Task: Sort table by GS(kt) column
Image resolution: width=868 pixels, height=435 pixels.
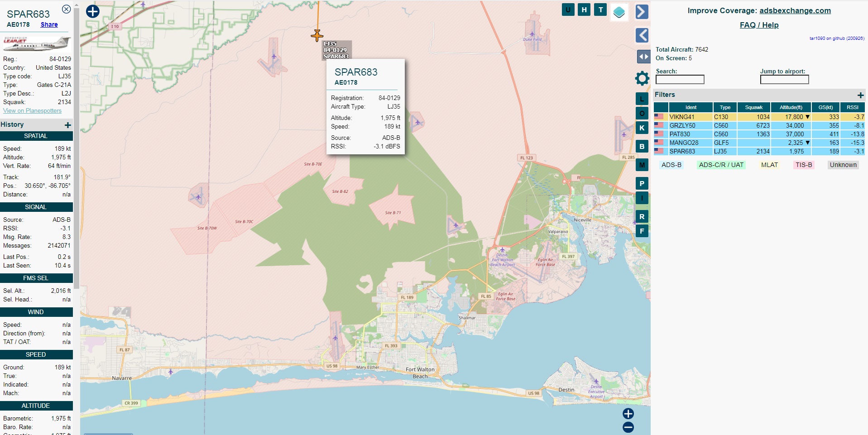Action: [826, 107]
